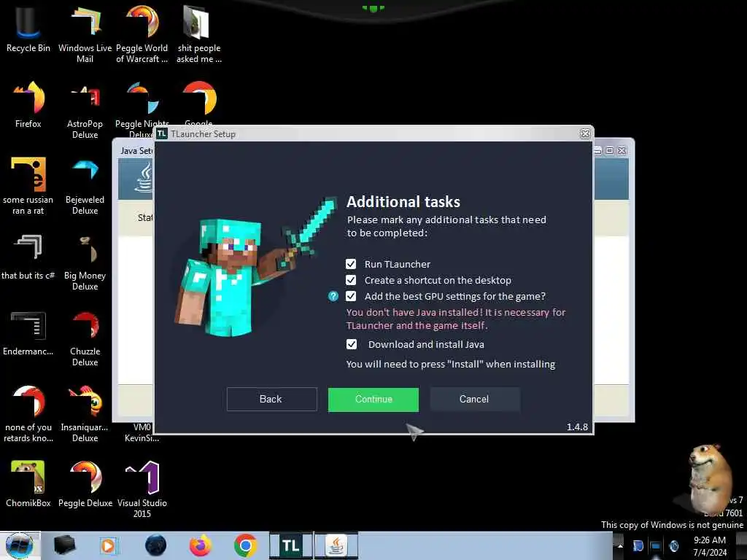Select Insaniquarium Deluxe desktop icon
The image size is (747, 560).
click(85, 414)
